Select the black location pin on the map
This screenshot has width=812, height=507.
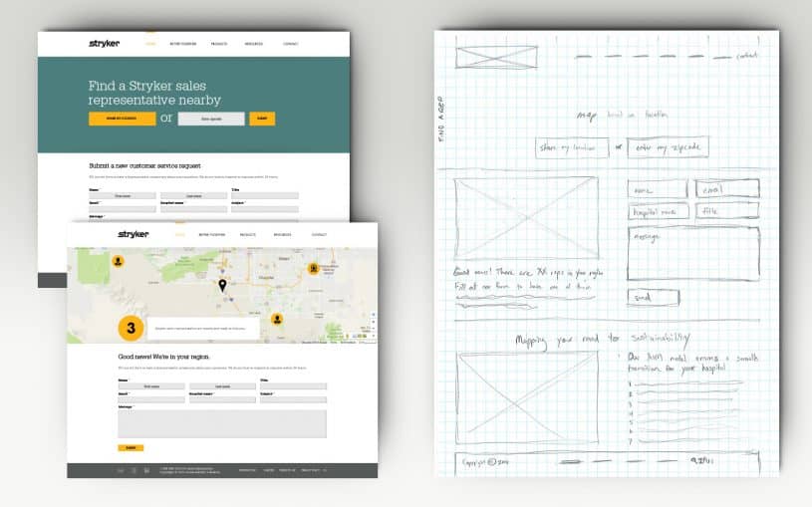pos(222,286)
